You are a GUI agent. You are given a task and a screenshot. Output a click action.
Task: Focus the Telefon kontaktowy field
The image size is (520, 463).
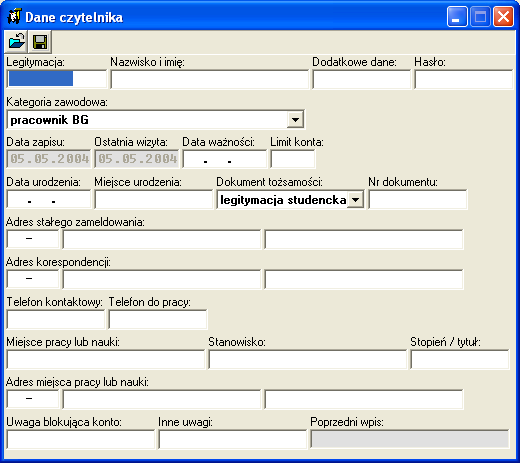(56, 319)
